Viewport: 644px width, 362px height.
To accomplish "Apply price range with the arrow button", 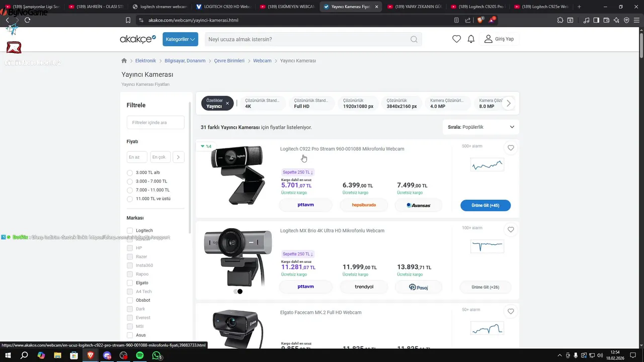I will point(179,157).
